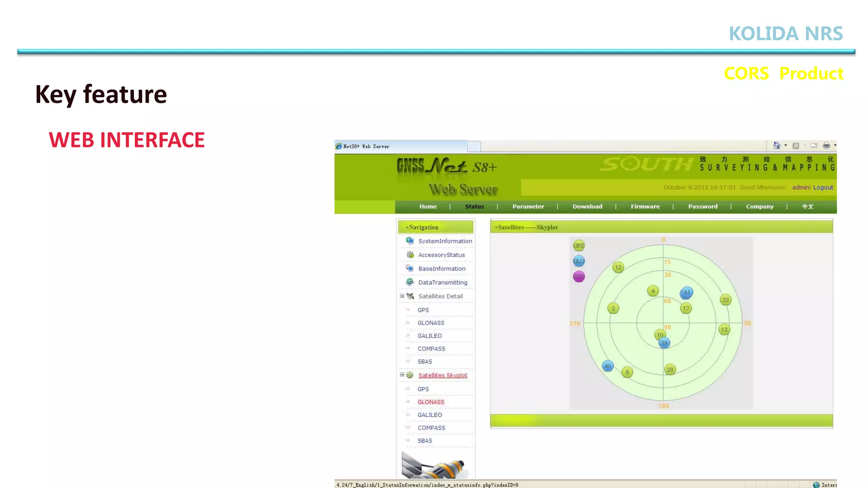This screenshot has width=868, height=488.
Task: Select GPS satellite 23 on skyplot
Action: point(726,300)
